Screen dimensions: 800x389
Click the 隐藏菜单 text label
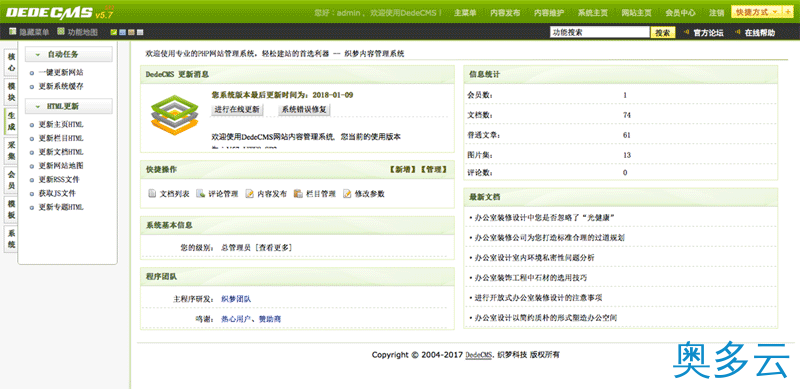click(x=34, y=32)
